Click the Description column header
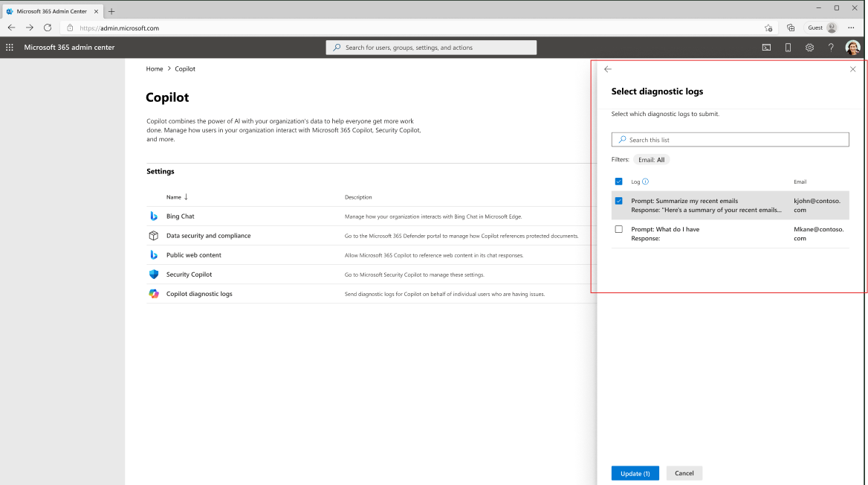 point(358,197)
